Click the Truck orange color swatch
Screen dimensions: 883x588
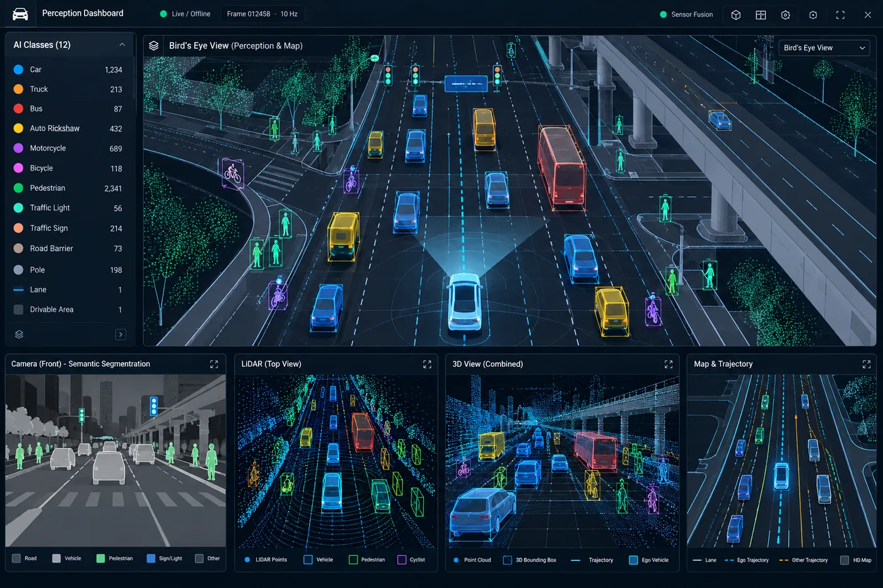[x=18, y=89]
